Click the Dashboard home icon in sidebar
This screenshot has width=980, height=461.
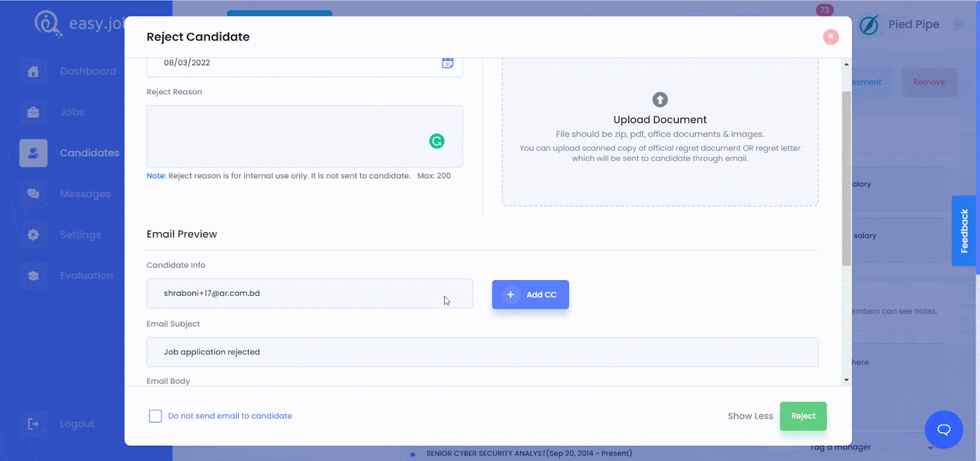(33, 71)
